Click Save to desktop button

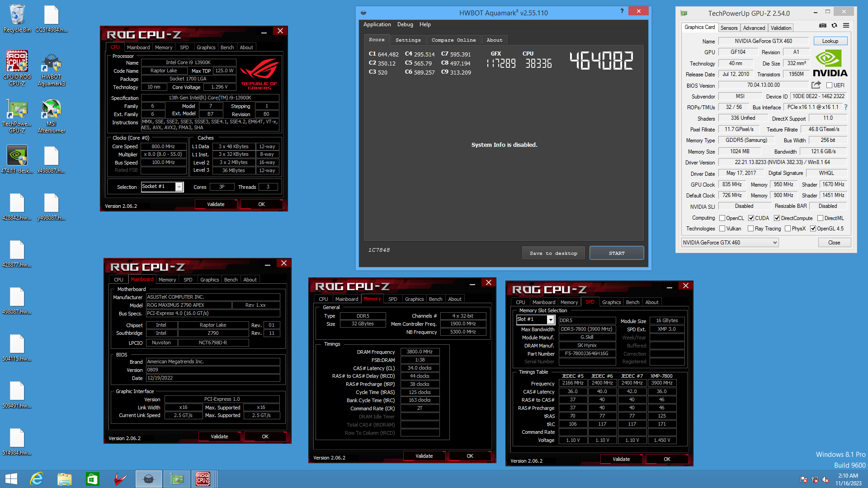(553, 253)
